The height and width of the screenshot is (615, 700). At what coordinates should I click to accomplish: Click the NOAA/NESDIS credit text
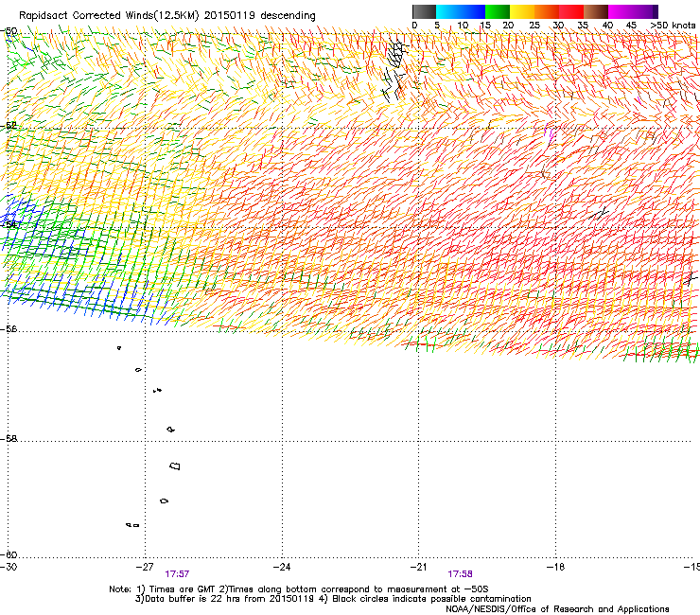point(557,609)
